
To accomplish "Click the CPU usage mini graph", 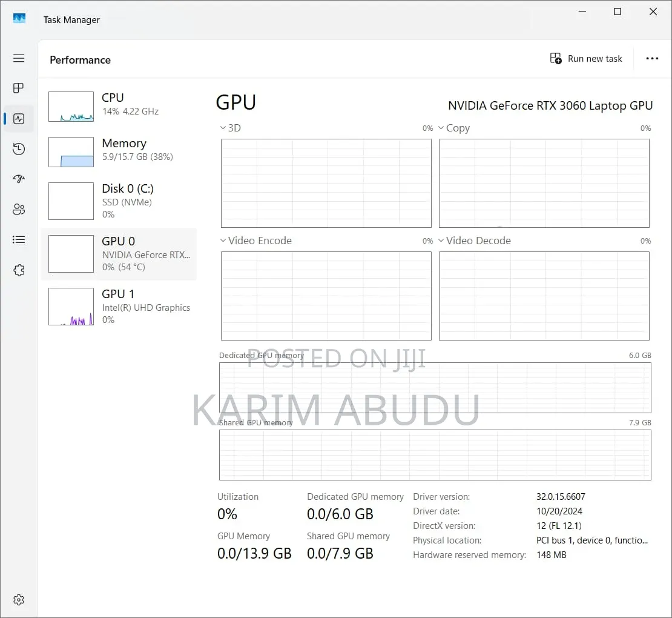I will click(71, 107).
